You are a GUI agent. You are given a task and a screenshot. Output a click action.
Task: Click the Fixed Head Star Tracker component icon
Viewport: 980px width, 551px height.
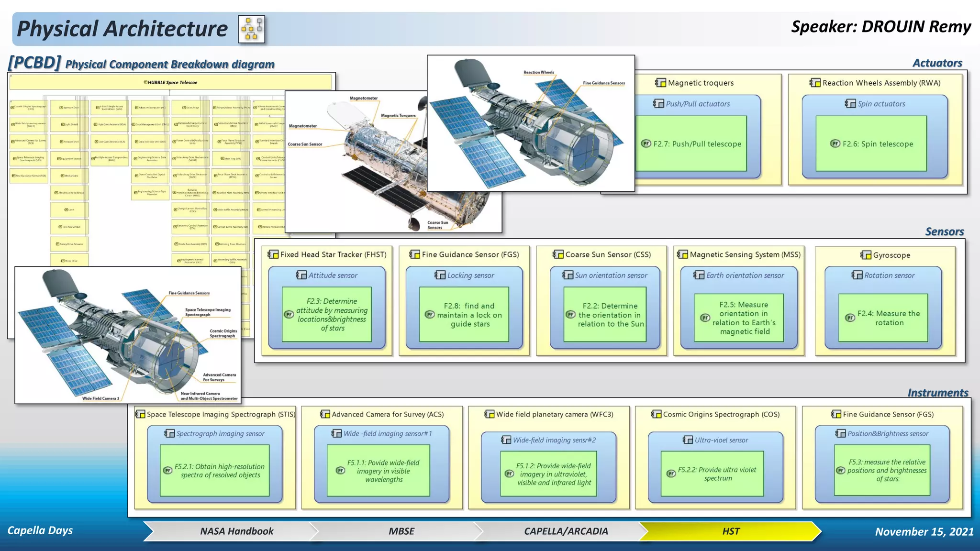tap(273, 254)
